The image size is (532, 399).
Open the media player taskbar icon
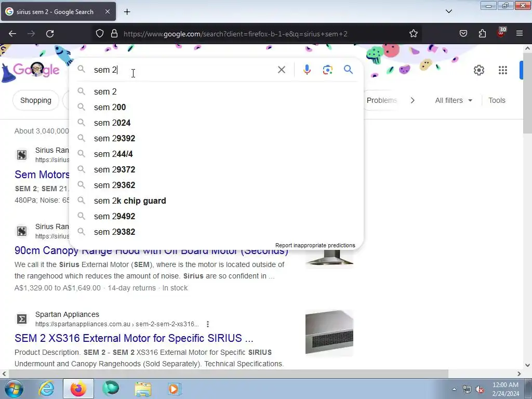click(175, 389)
